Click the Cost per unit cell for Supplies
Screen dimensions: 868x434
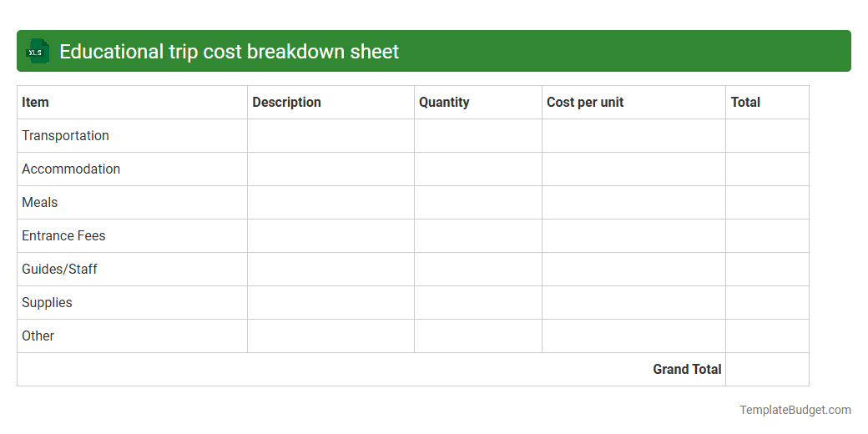tap(633, 302)
